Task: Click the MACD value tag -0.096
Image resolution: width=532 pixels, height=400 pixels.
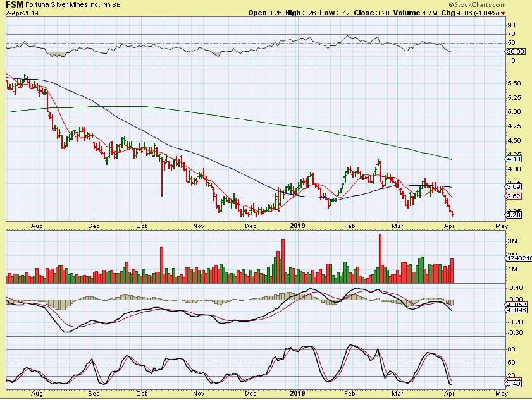Action: point(516,310)
